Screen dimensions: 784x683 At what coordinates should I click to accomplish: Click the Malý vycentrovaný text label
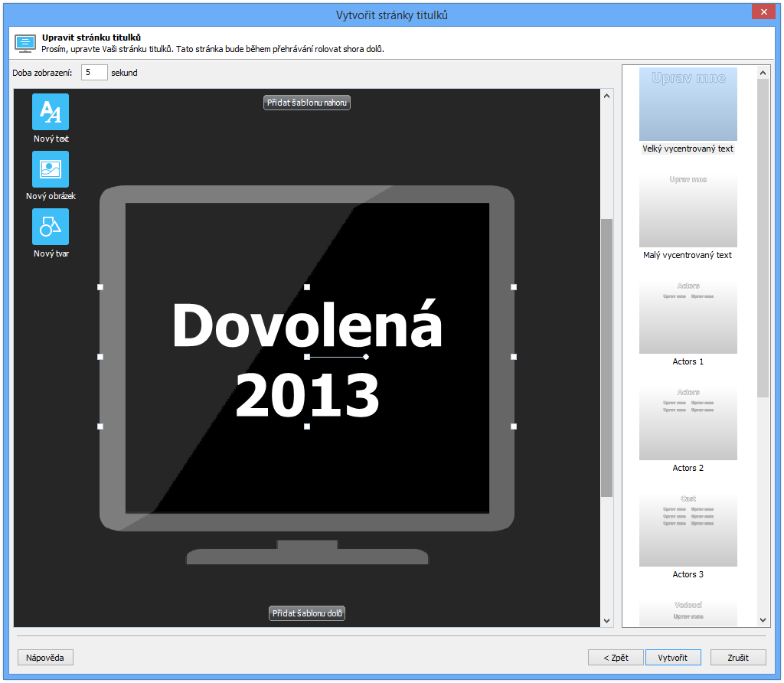click(688, 255)
